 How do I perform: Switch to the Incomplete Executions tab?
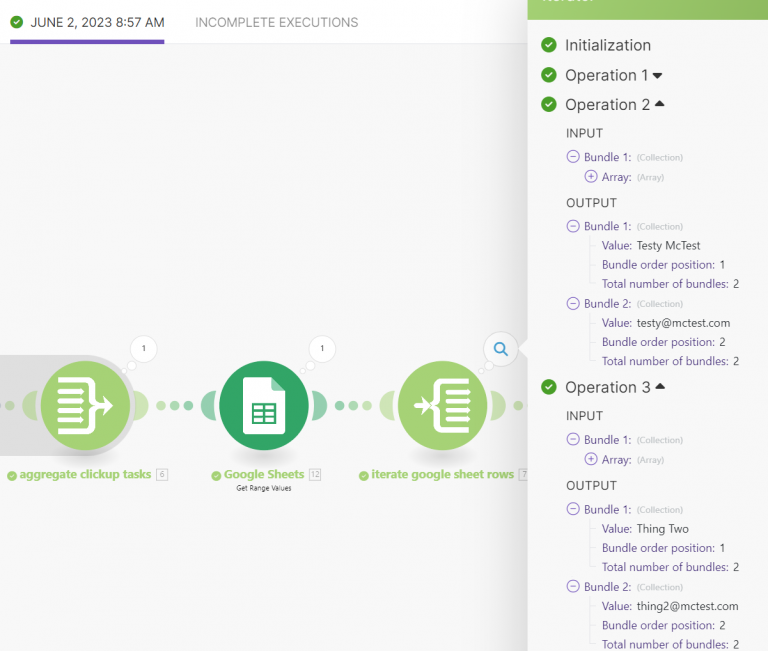pyautogui.click(x=276, y=22)
